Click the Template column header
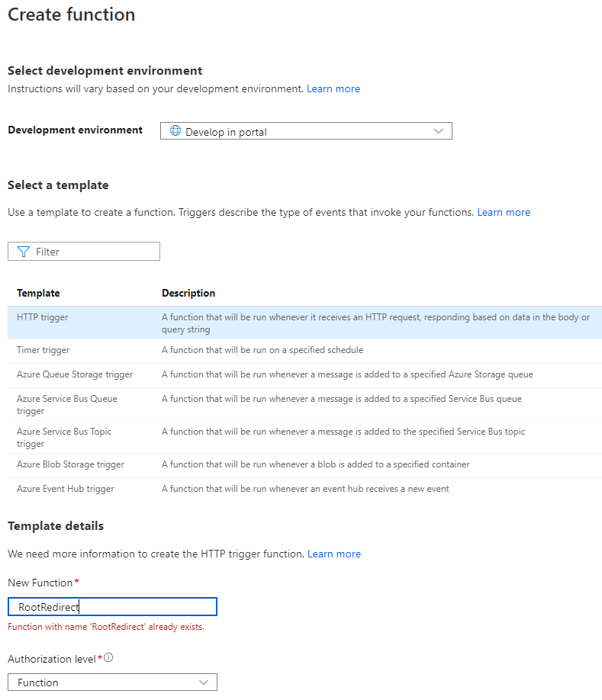602x700 pixels. 38,294
